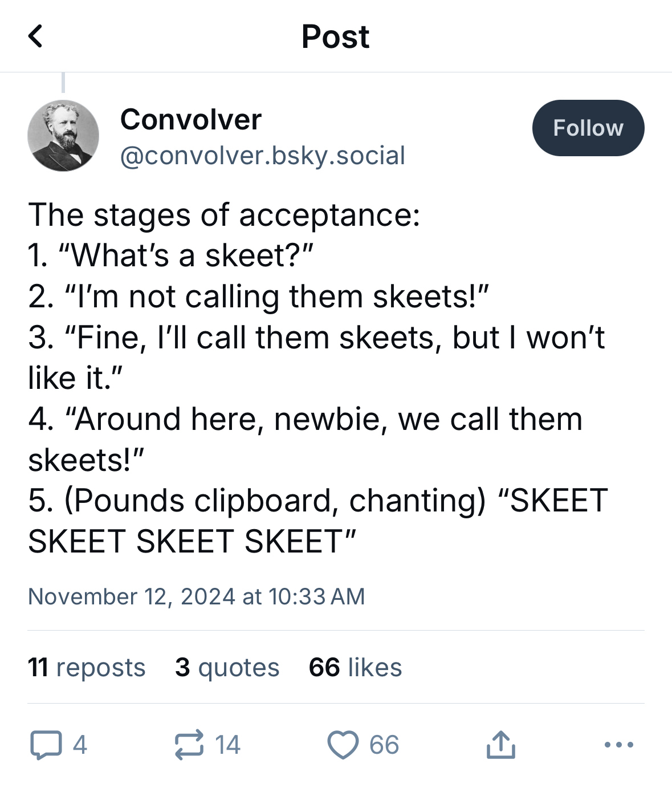Go back using the left chevron
Image resolution: width=672 pixels, height=788 pixels.
click(x=35, y=36)
